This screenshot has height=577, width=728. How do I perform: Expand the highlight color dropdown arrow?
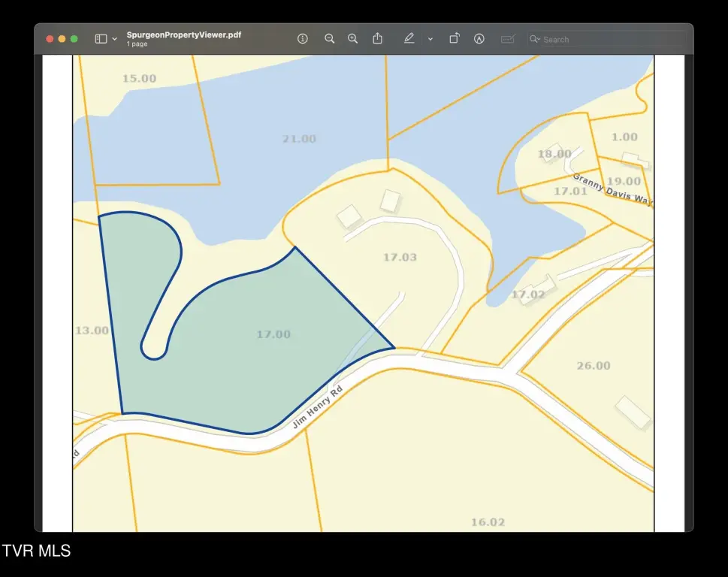click(430, 39)
